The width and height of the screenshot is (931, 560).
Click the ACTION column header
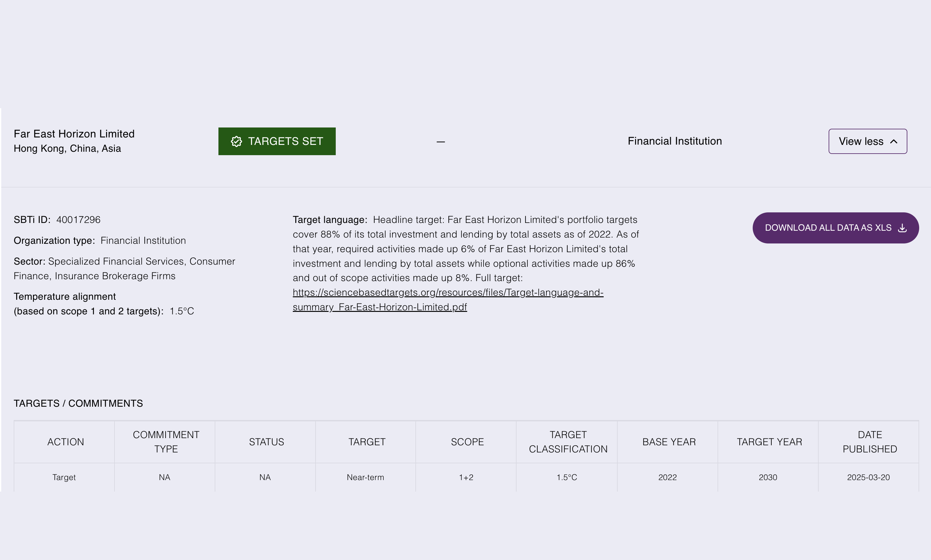[x=65, y=442]
